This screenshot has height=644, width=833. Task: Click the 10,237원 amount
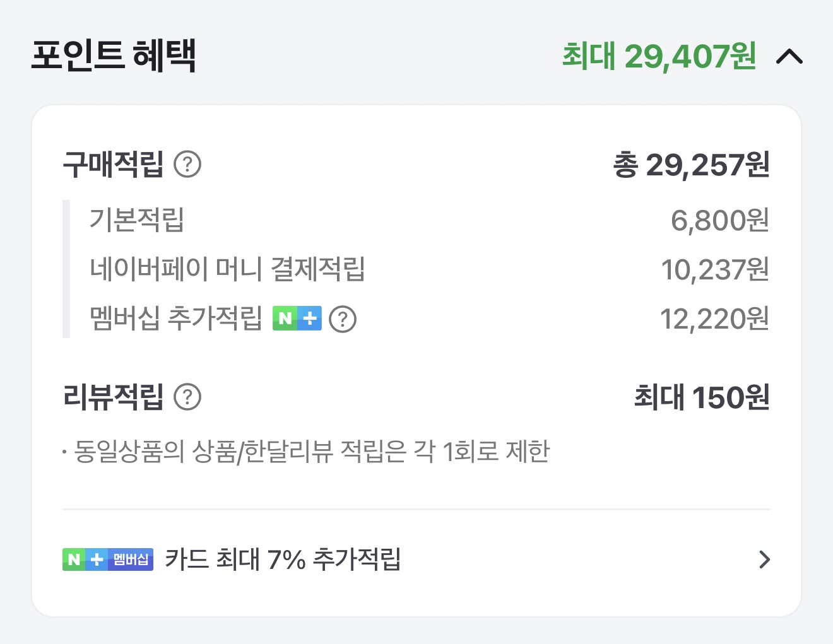pyautogui.click(x=714, y=269)
